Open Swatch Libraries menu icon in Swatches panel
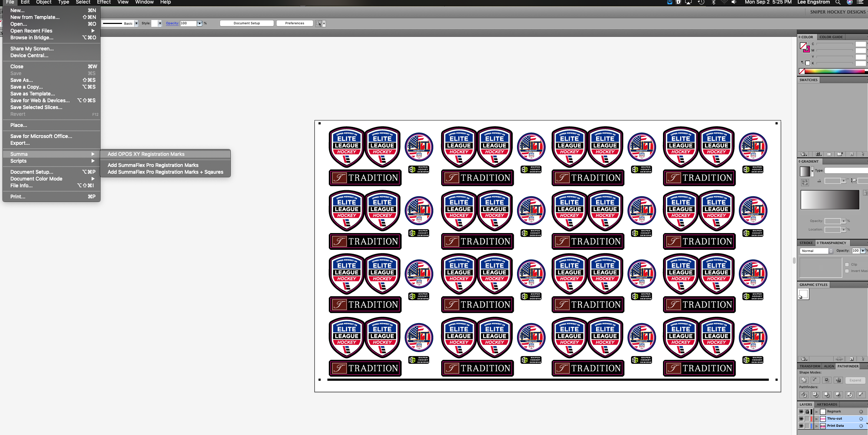 [804, 154]
